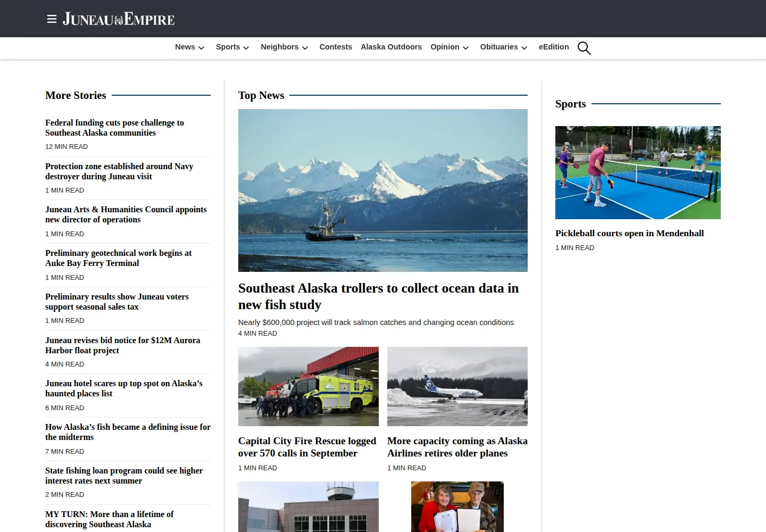
Task: Go to Neighbors section
Action: [x=279, y=47]
